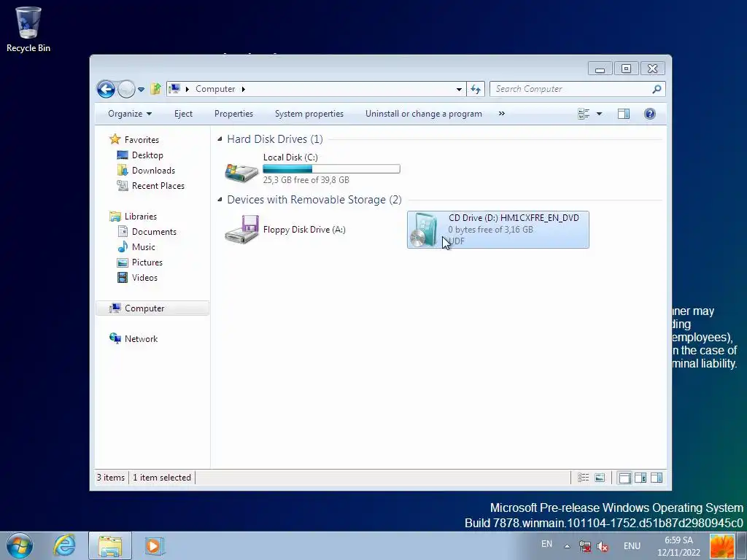Open Desktop in the navigation pane
The width and height of the screenshot is (747, 560).
click(147, 155)
